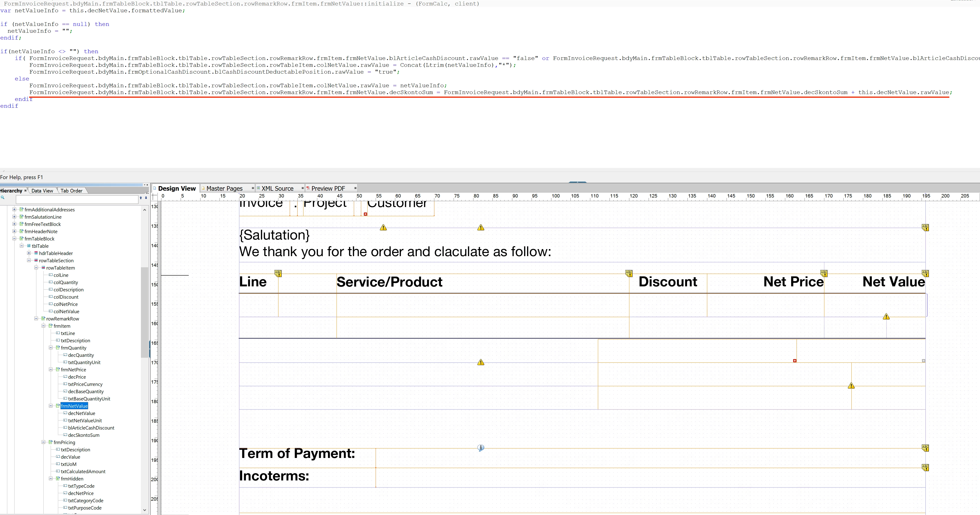Click the ABC text marker above Net Value header
Screen dimensions: 980x515
[925, 273]
